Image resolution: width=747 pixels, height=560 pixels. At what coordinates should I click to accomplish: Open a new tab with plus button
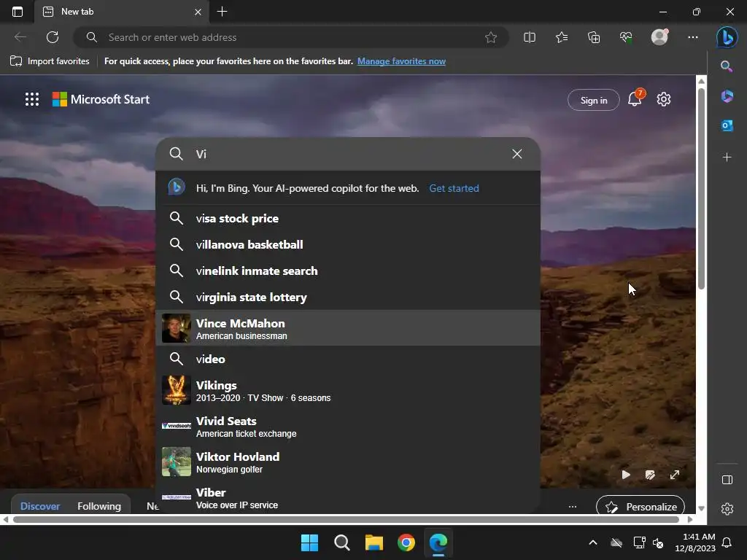coord(222,12)
